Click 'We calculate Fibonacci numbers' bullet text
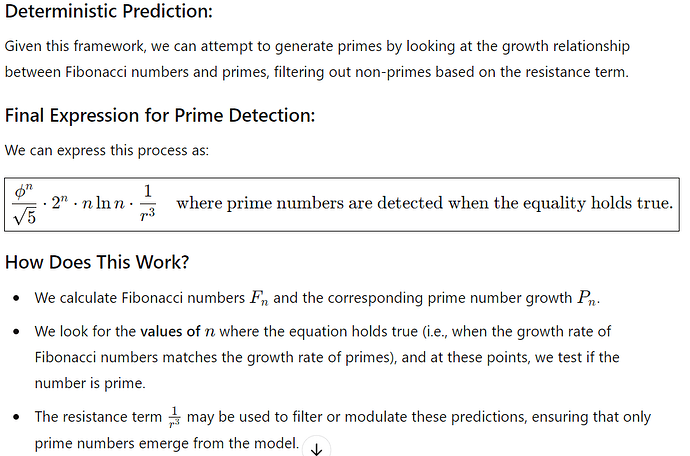The height and width of the screenshot is (456, 690). pyautogui.click(x=140, y=298)
